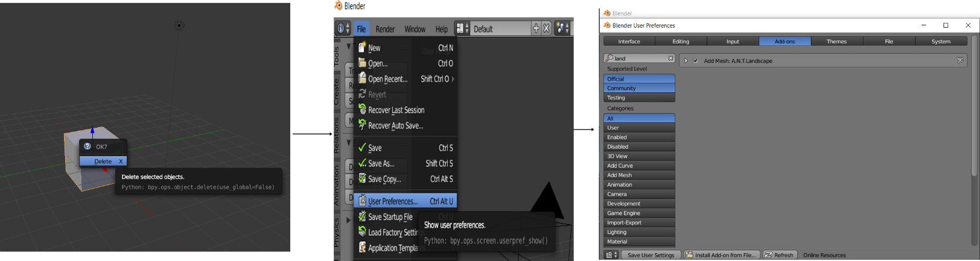
Task: Select the Import-Export add-on category
Action: pos(639,222)
